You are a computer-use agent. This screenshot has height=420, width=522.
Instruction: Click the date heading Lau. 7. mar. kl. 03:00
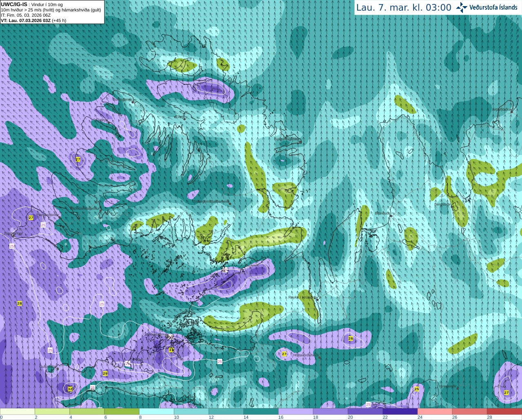click(404, 8)
